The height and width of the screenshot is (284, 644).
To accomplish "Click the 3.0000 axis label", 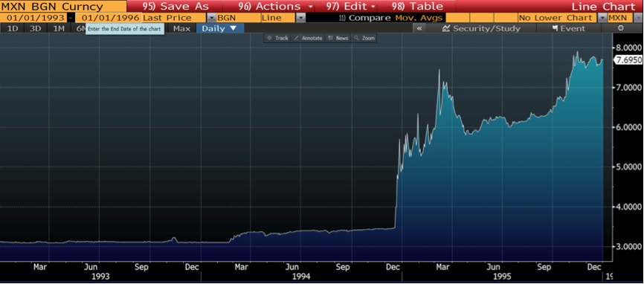I will pos(629,246).
